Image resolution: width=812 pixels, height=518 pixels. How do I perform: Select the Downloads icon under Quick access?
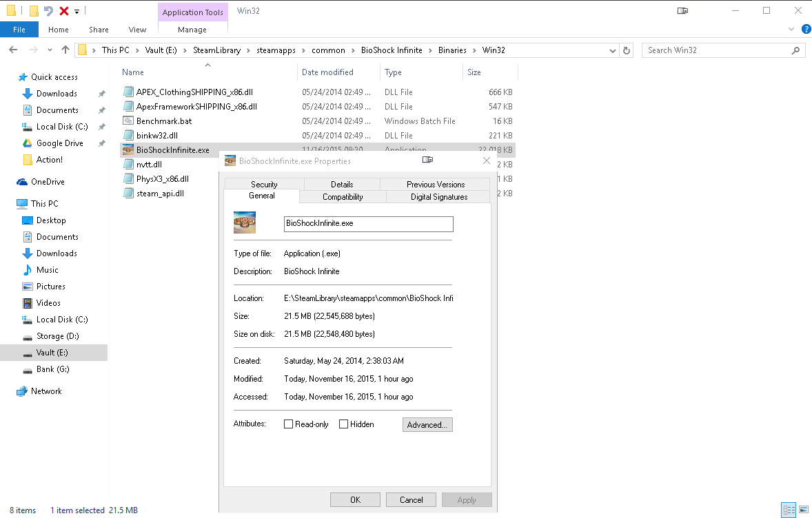28,94
